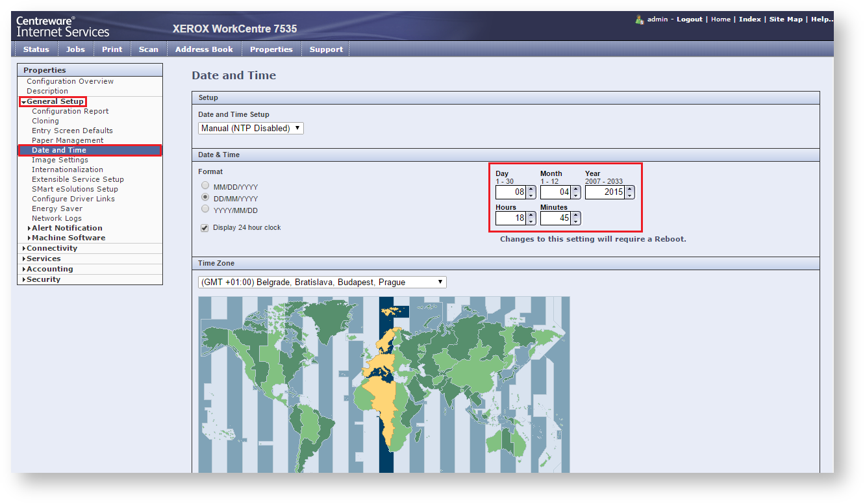Decrease the Minutes value with down arrow

(576, 221)
